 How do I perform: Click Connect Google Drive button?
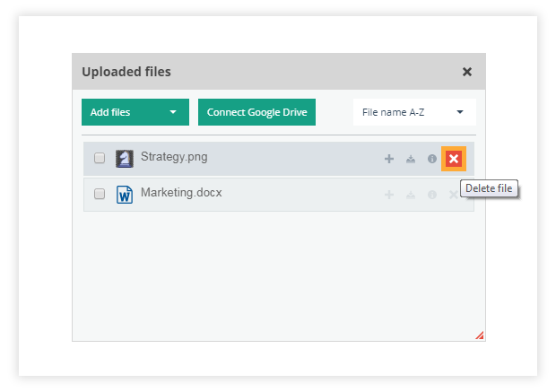(256, 112)
